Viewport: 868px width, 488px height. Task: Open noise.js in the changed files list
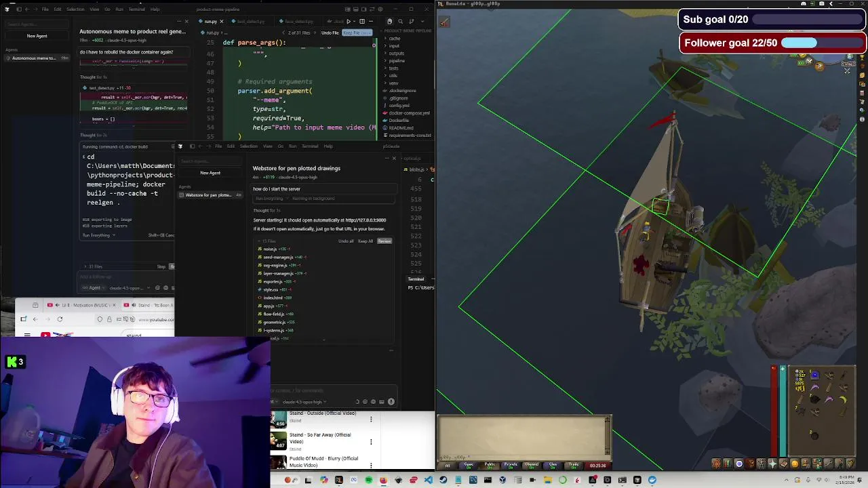coord(270,249)
